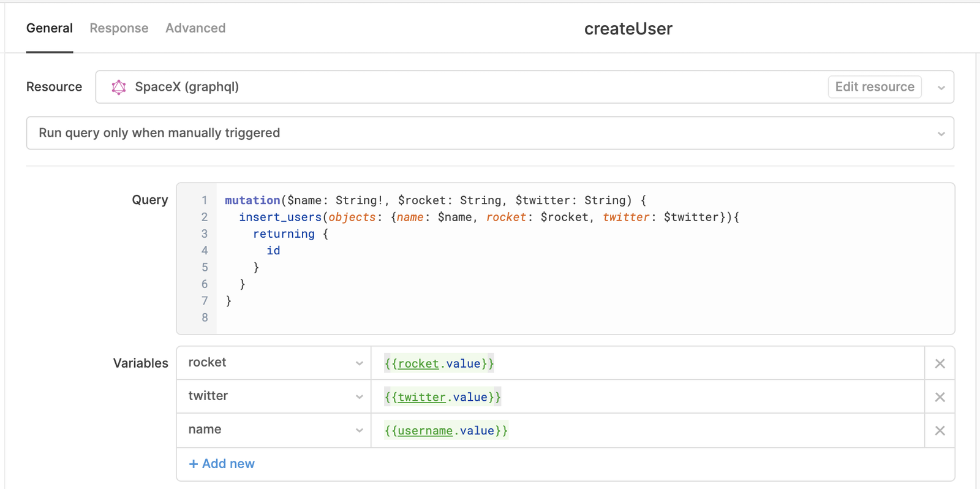Click the mutation keyword in query editor

pyautogui.click(x=252, y=200)
